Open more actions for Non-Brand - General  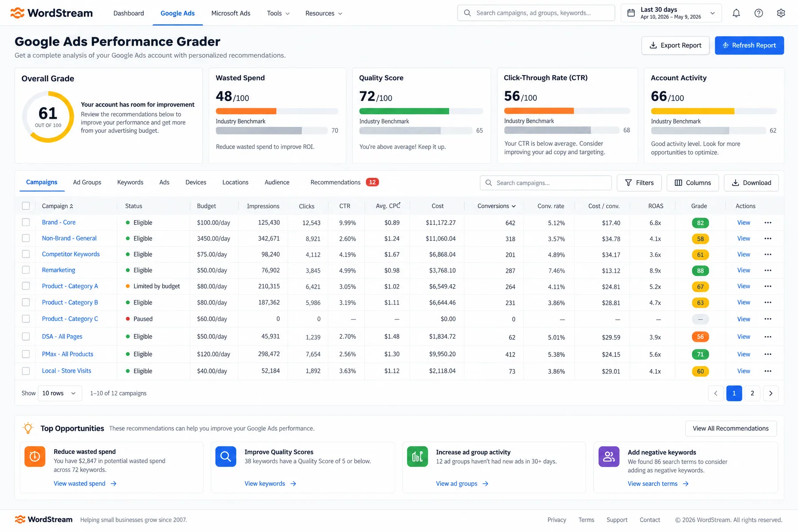[x=768, y=239]
